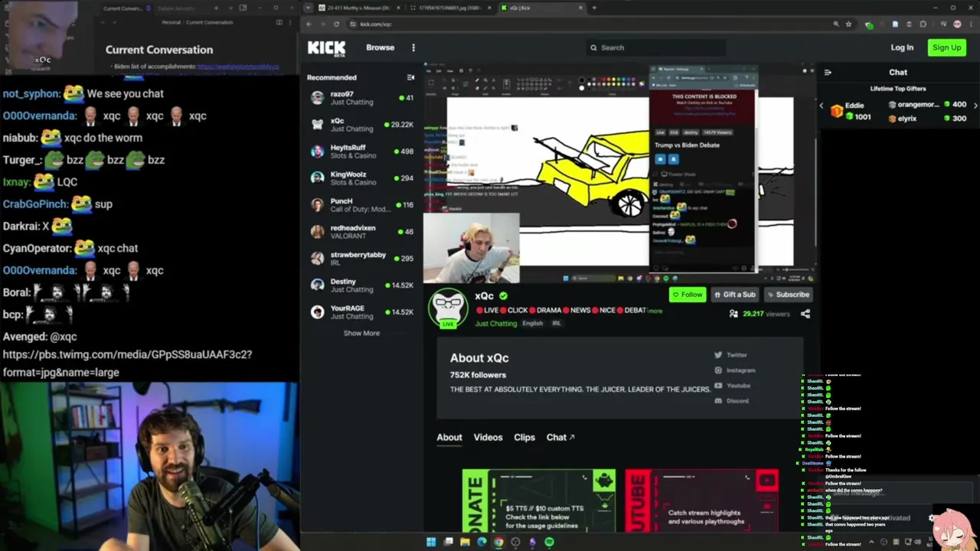Open YourRAGE's recommended channel
This screenshot has width=980, height=551.
[x=360, y=312]
